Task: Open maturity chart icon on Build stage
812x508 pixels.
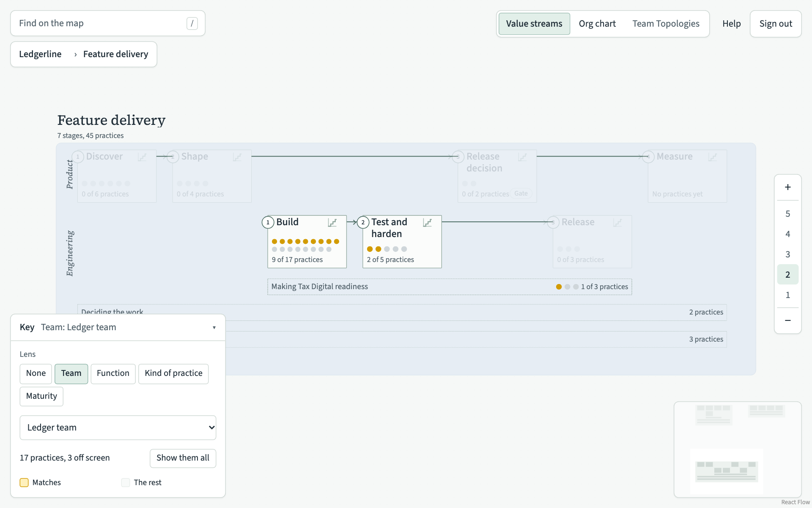Action: pyautogui.click(x=332, y=222)
